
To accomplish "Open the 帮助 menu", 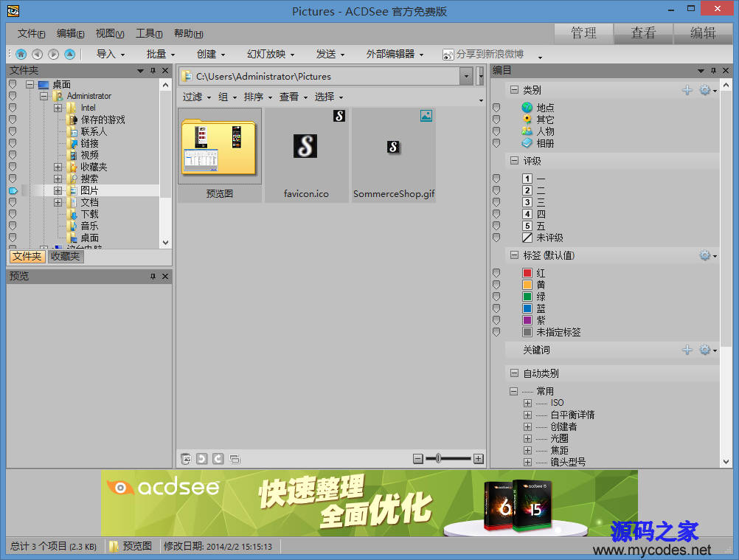I will (x=189, y=33).
